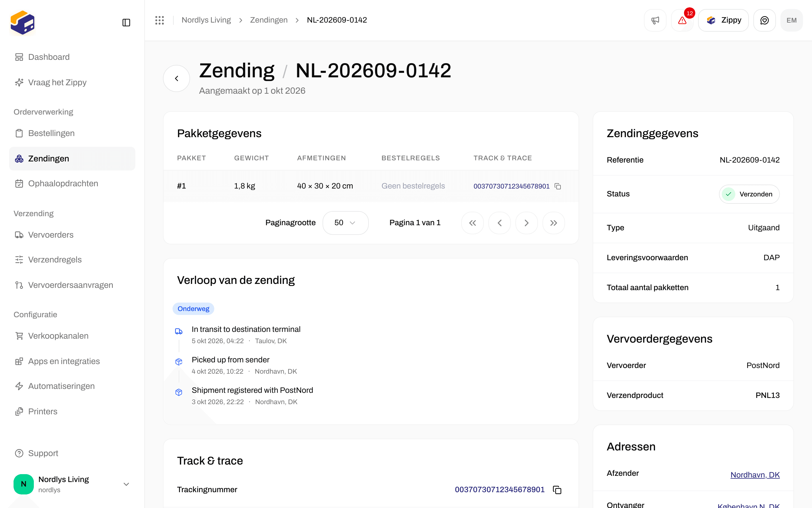Open Verkoopkanalen in the sidebar

72,336
